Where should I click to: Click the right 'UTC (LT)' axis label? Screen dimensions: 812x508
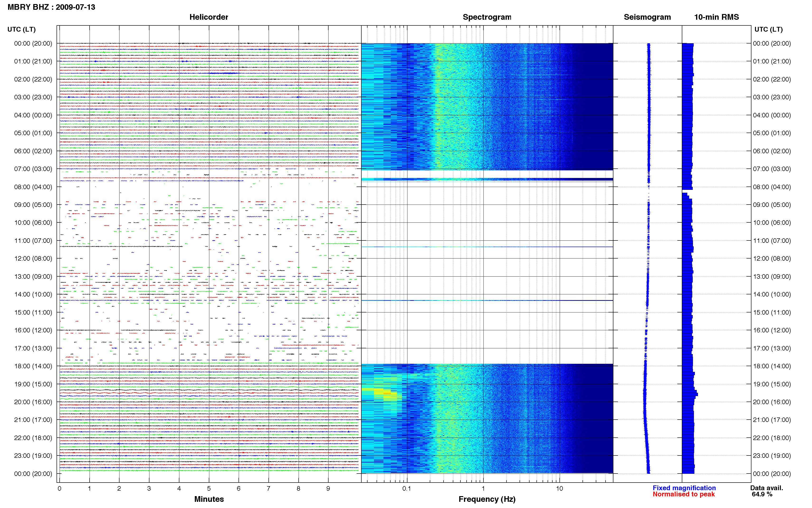[768, 29]
